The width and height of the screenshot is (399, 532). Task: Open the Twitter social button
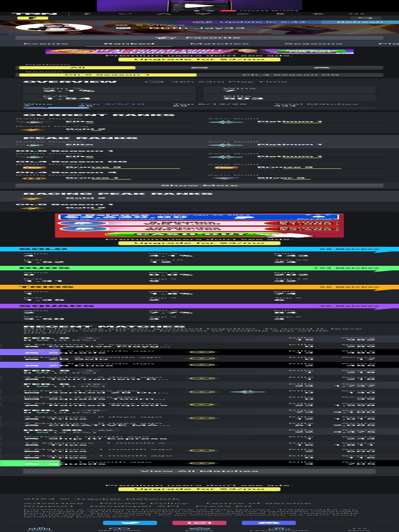click(x=130, y=523)
